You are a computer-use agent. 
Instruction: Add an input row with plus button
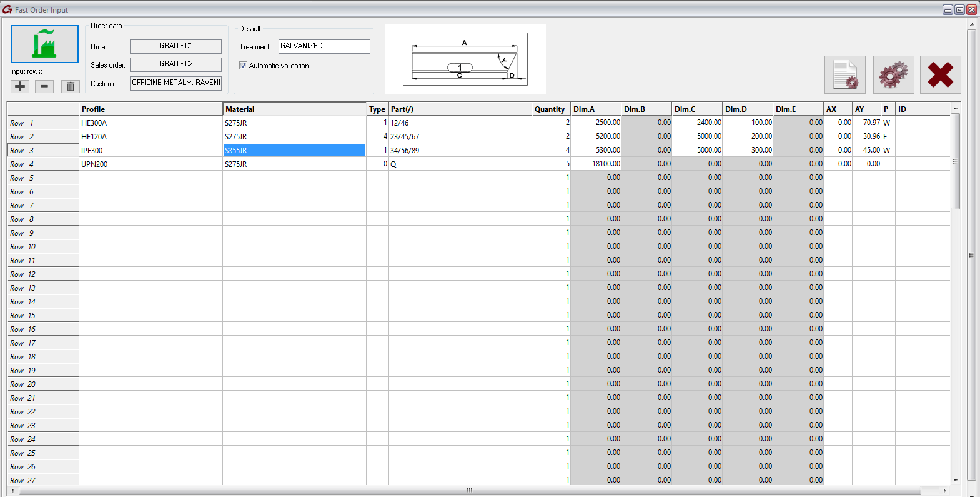coord(20,86)
